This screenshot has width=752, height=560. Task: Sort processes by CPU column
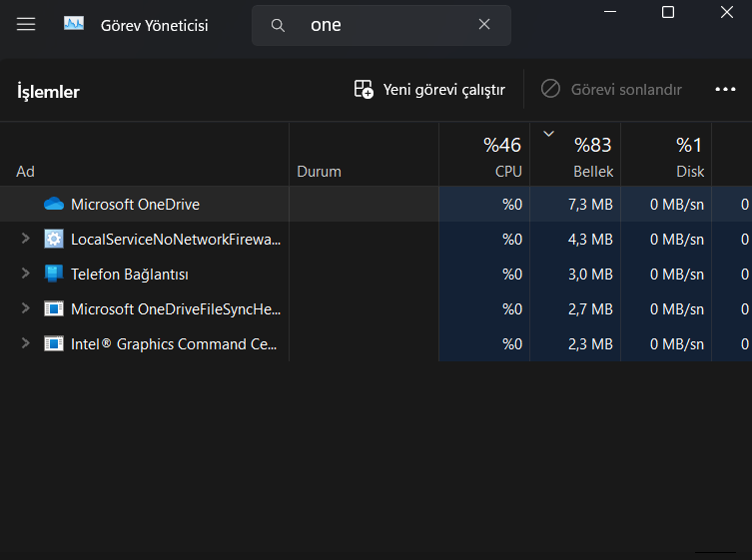pos(484,155)
